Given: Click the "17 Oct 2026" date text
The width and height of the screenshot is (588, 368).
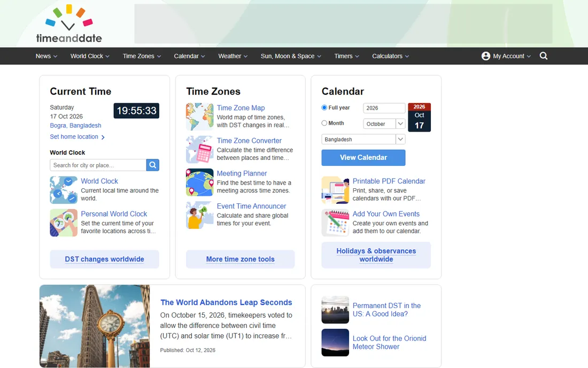Looking at the screenshot, I should [66, 116].
